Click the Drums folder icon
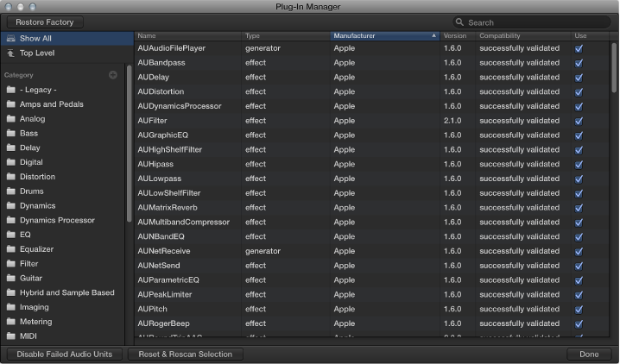The width and height of the screenshot is (620, 364). click(11, 191)
